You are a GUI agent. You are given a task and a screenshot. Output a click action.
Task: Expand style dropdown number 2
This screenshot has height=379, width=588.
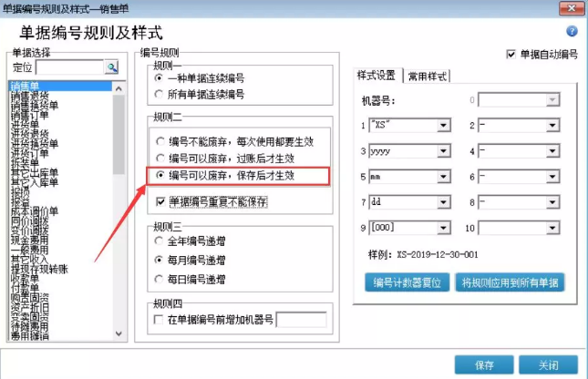[x=552, y=125]
